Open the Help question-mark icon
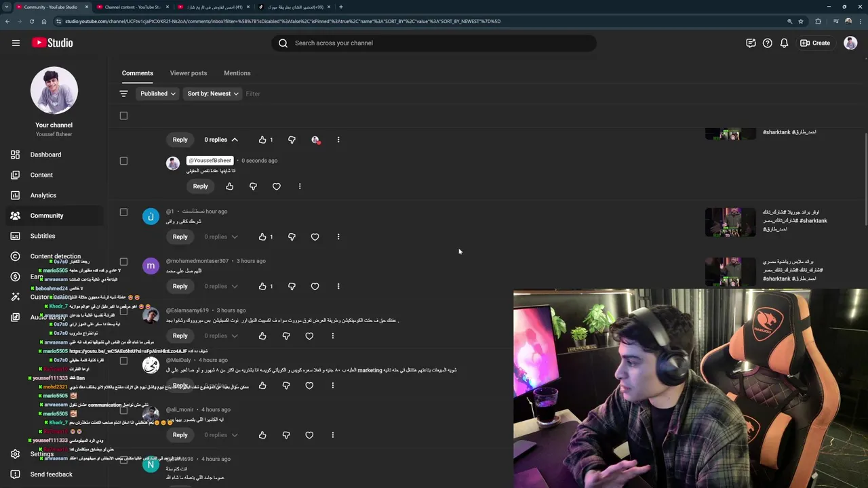The image size is (868, 488). pos(767,43)
